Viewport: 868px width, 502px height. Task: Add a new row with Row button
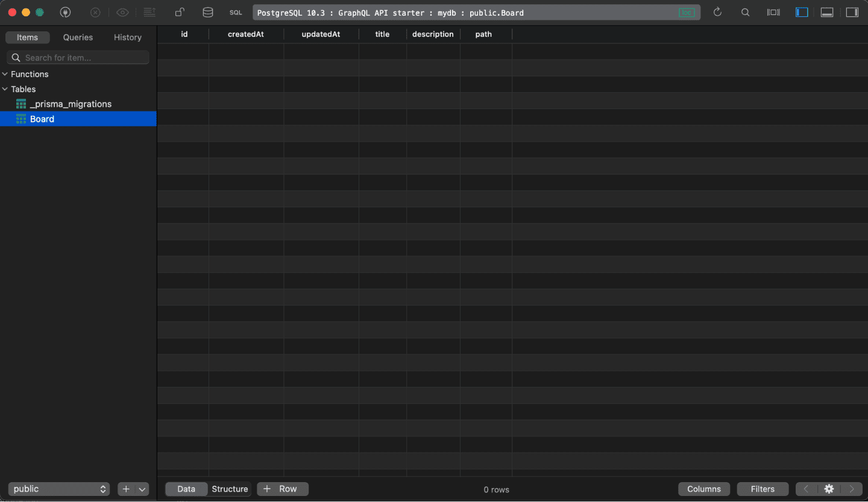point(283,489)
